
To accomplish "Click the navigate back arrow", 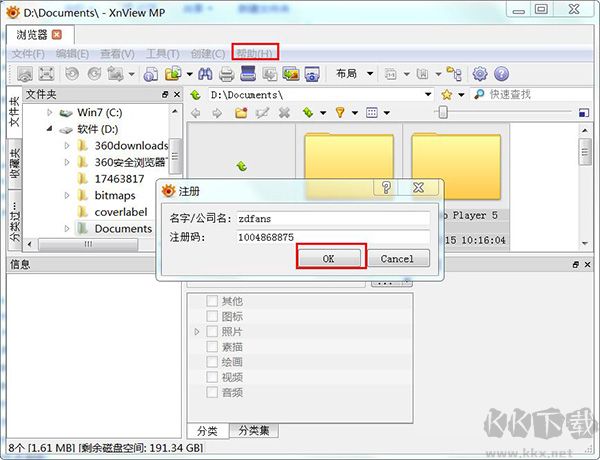I will [x=196, y=113].
